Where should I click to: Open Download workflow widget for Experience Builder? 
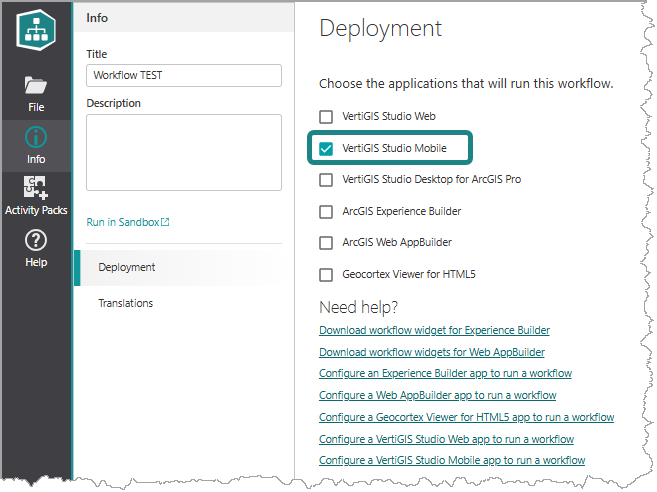click(x=435, y=330)
